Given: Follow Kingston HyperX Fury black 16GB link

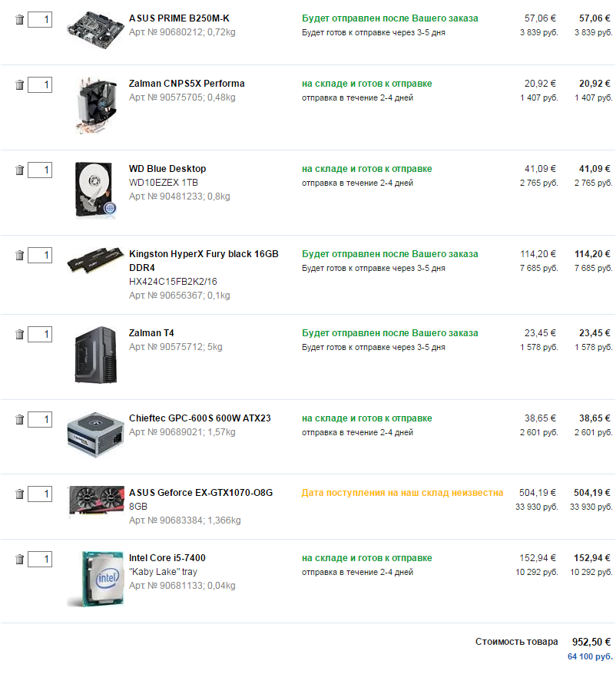Looking at the screenshot, I should (204, 260).
